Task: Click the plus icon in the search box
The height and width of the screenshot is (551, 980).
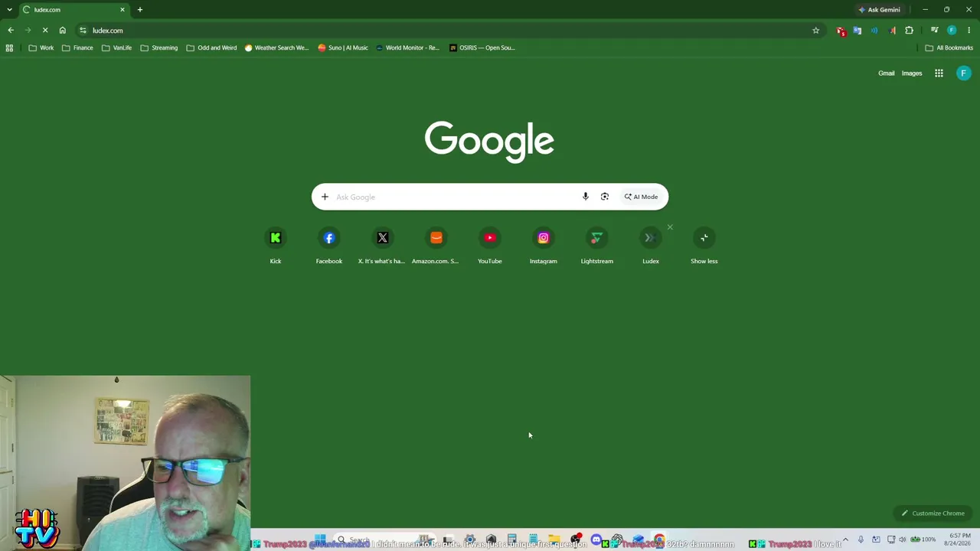Action: click(x=325, y=197)
